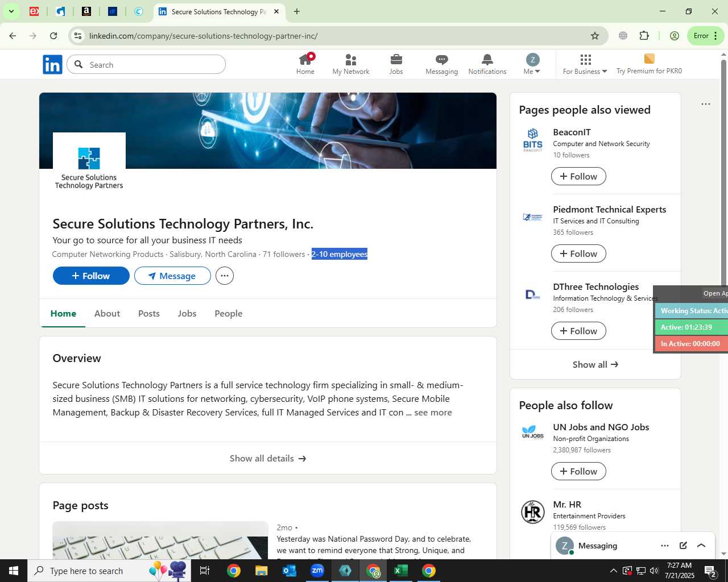This screenshot has height=582, width=728.
Task: View site information icon in address bar
Action: (78, 36)
